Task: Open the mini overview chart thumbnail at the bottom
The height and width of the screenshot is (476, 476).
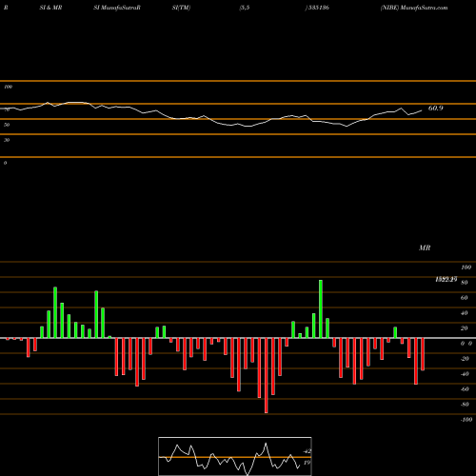Action: click(x=235, y=456)
